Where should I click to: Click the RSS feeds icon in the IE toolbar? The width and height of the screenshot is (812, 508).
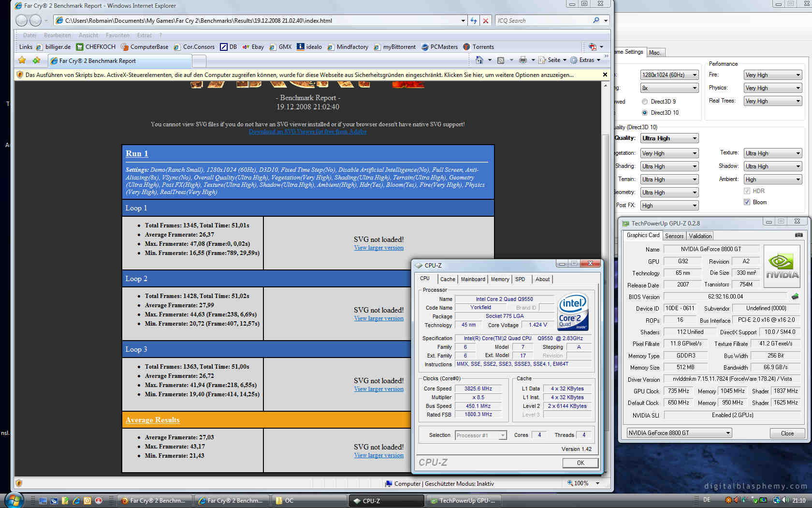point(501,60)
